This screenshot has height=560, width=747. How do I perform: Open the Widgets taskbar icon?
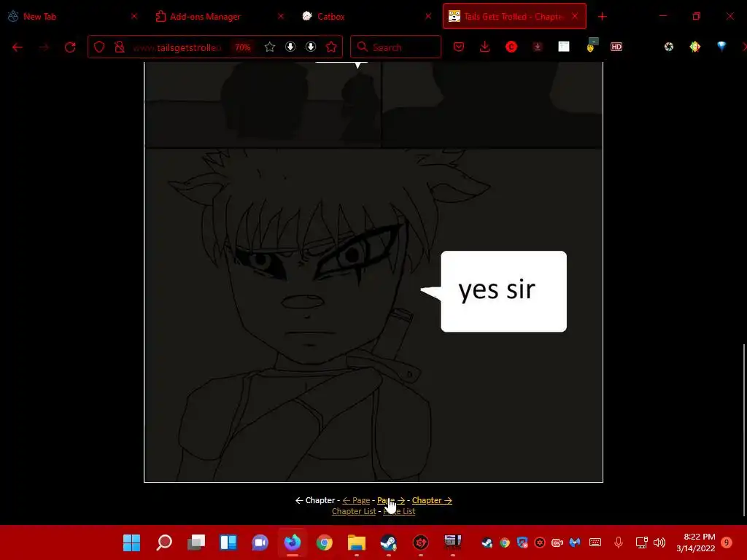pyautogui.click(x=228, y=542)
